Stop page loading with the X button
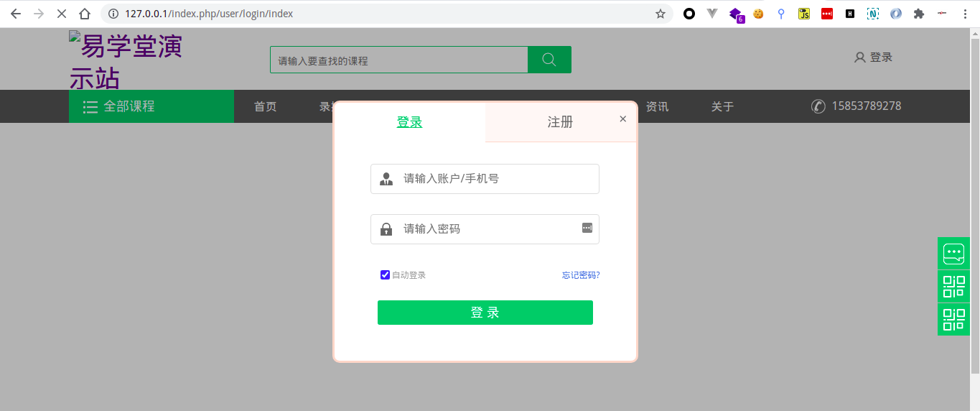980x411 pixels. pos(62,14)
